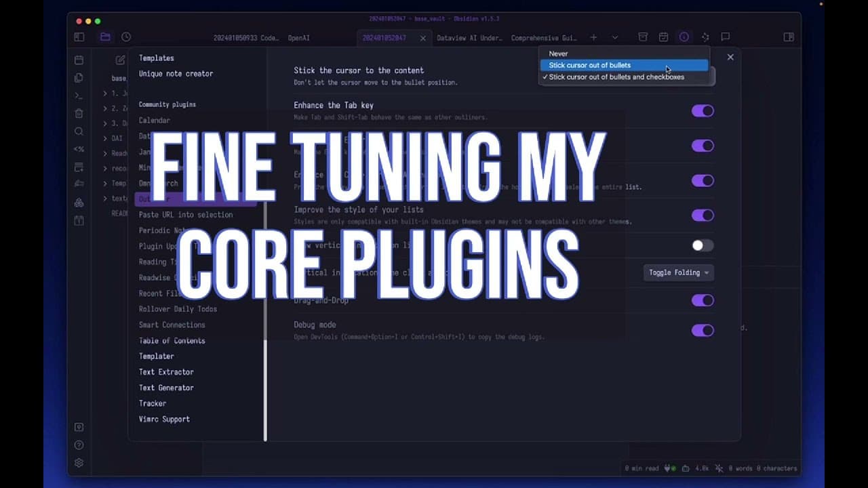Toggle the right sidebar panel icon
Viewport: 868px width, 488px height.
[x=789, y=37]
